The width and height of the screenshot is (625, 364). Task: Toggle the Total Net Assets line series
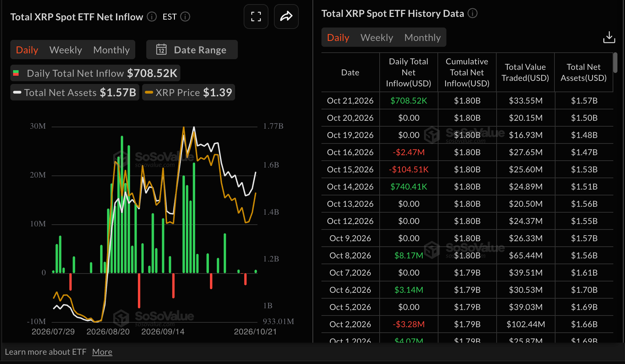[75, 92]
